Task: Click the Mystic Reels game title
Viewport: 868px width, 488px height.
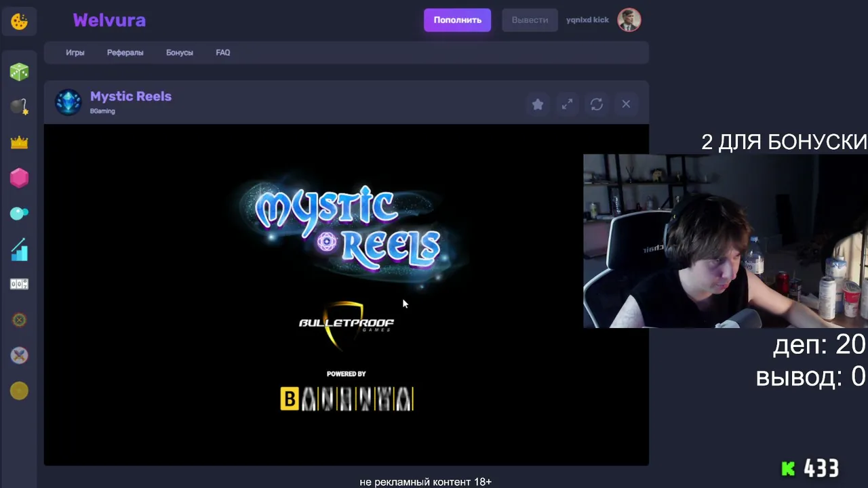Action: [131, 96]
